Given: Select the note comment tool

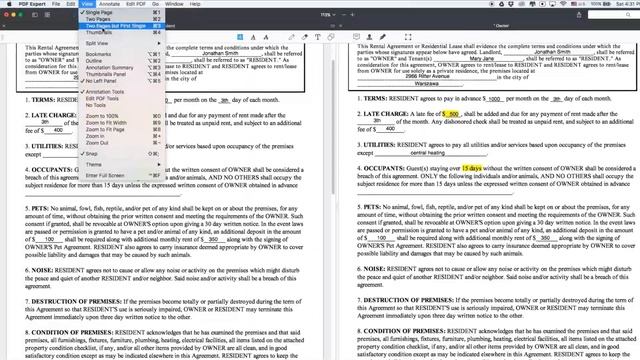Looking at the screenshot, I should click(356, 37).
